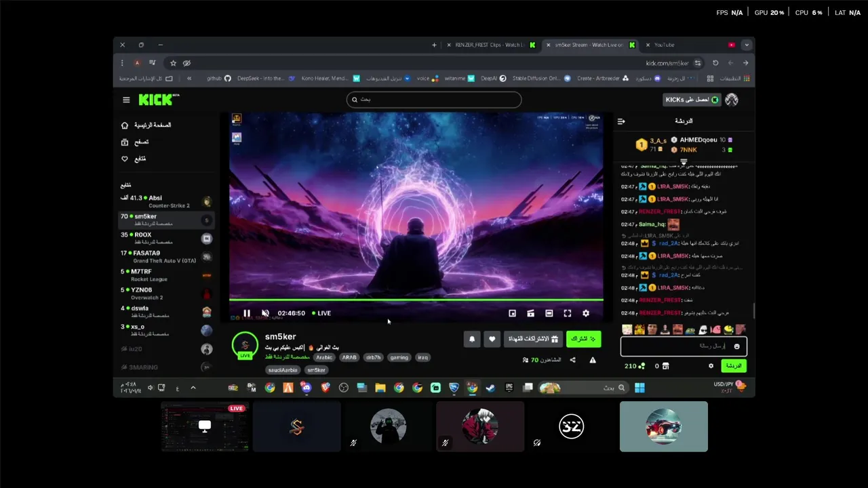Open the DeepAI bookmark

point(494,79)
